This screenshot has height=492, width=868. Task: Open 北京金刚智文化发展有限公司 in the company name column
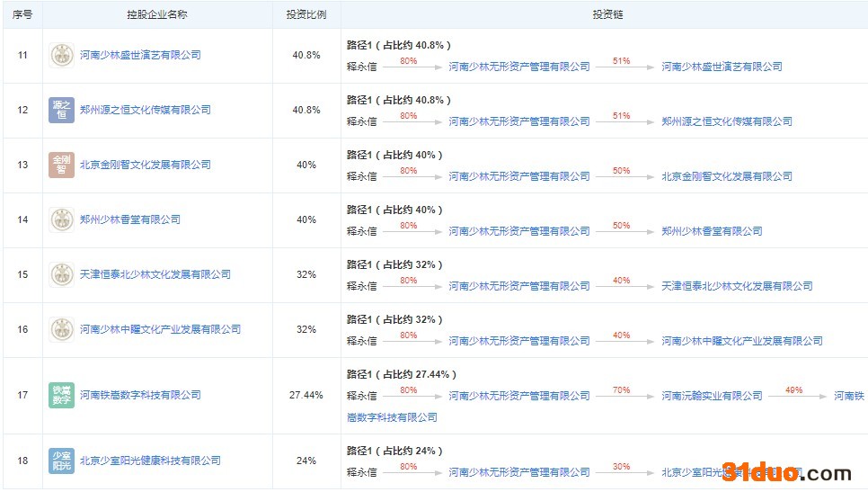point(146,165)
